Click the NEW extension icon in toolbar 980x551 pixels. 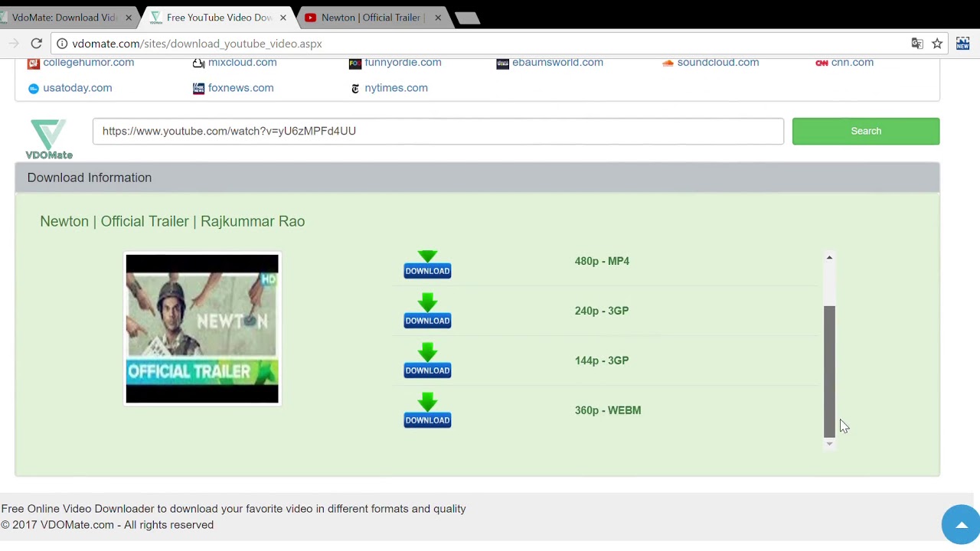[962, 44]
